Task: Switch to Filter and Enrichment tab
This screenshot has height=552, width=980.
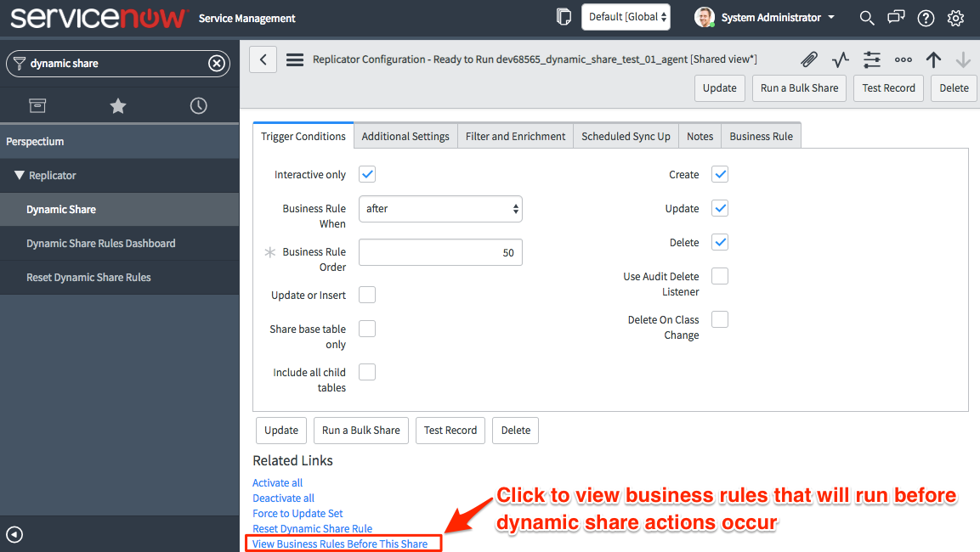Action: (515, 136)
